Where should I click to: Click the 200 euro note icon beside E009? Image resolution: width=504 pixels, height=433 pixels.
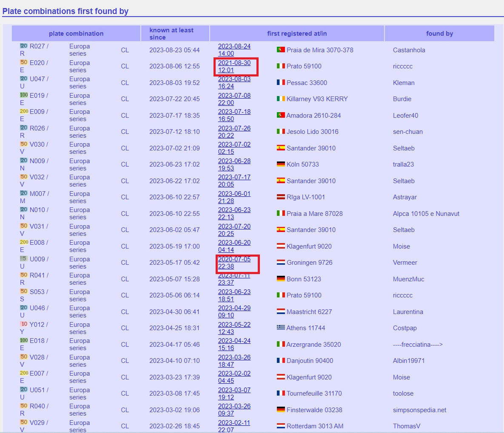point(24,111)
